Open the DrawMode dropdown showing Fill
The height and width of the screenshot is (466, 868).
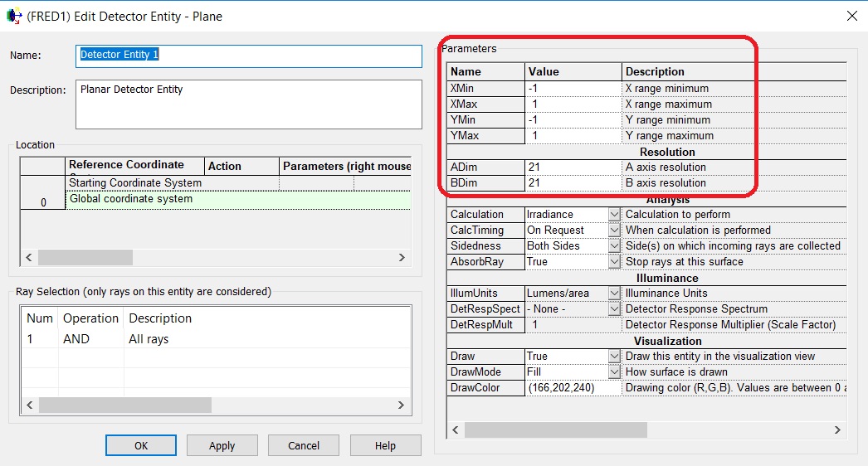point(614,372)
